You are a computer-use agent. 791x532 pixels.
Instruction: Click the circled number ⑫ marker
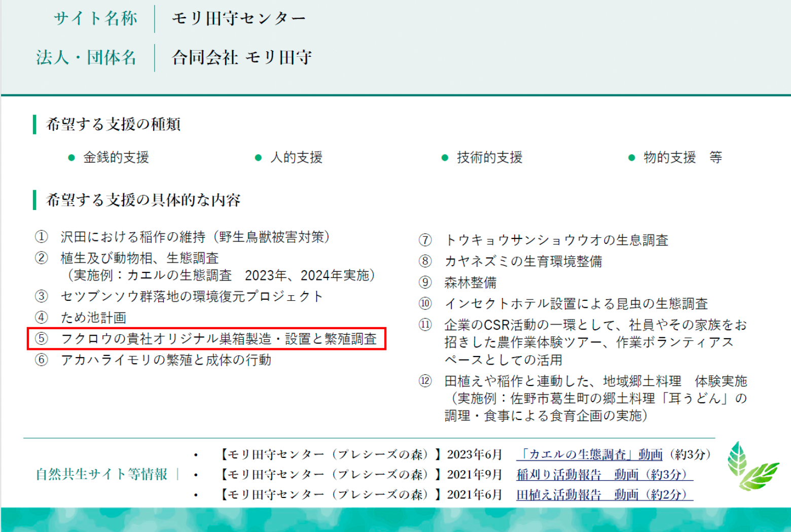[x=425, y=381]
